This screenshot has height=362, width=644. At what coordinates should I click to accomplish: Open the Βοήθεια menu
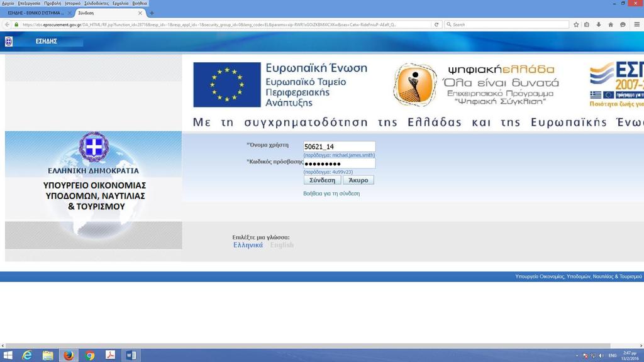point(140,3)
